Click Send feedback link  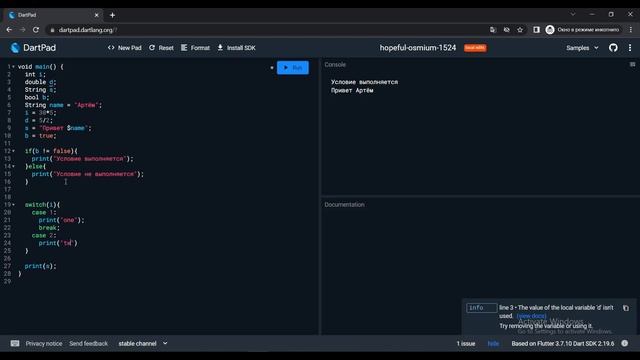(88, 344)
